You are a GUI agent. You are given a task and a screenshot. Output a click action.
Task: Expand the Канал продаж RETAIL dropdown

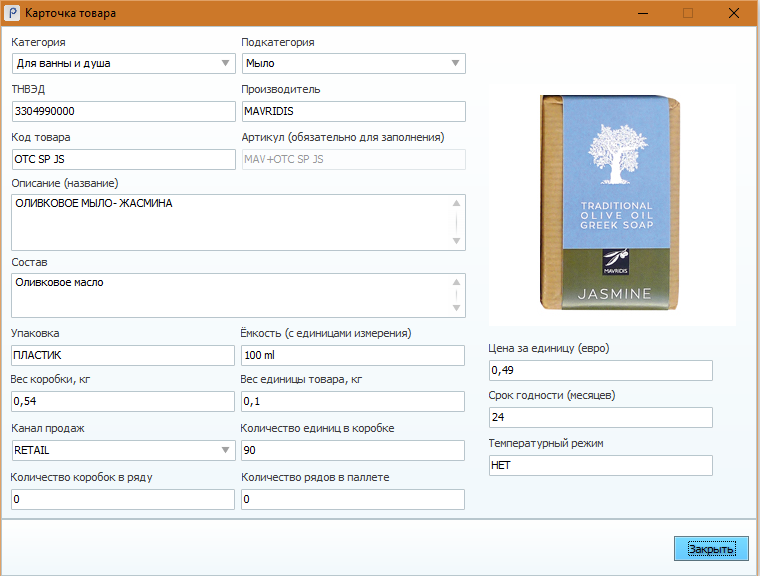pyautogui.click(x=225, y=450)
